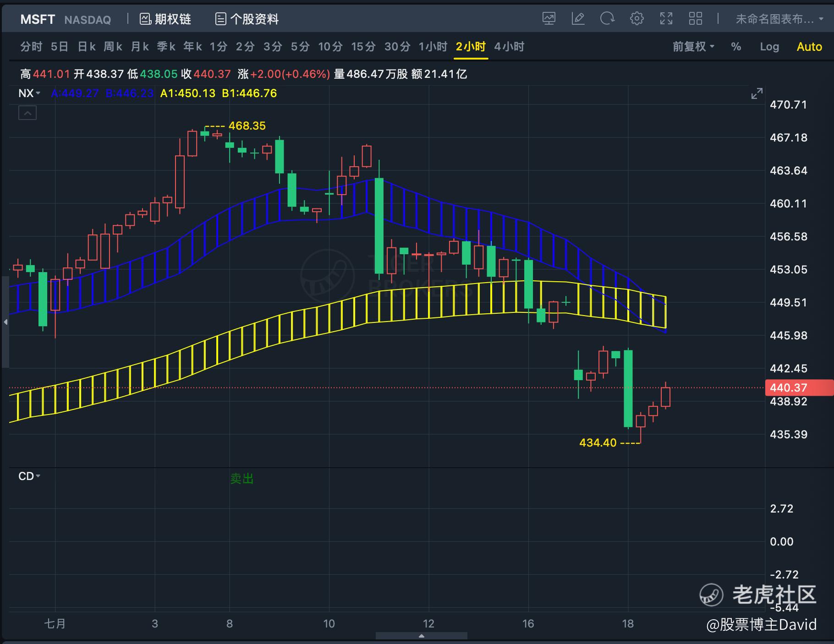This screenshot has height=644, width=834.
Task: Toggle Log scale on price axis
Action: coord(769,46)
